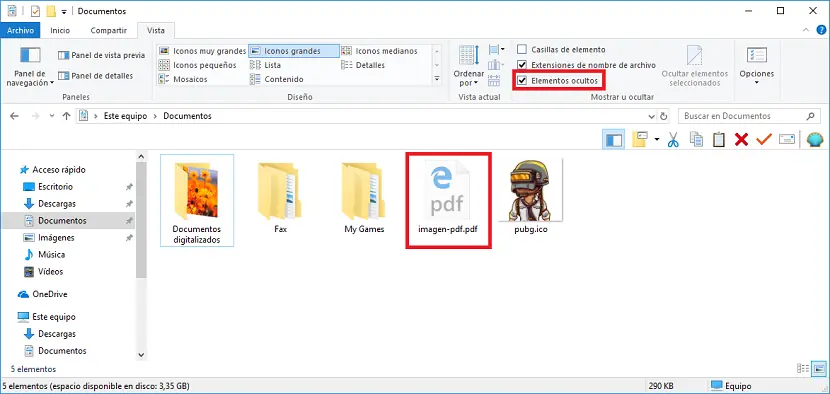Select the Vista ribbon tab
This screenshot has width=830, height=394.
point(156,31)
